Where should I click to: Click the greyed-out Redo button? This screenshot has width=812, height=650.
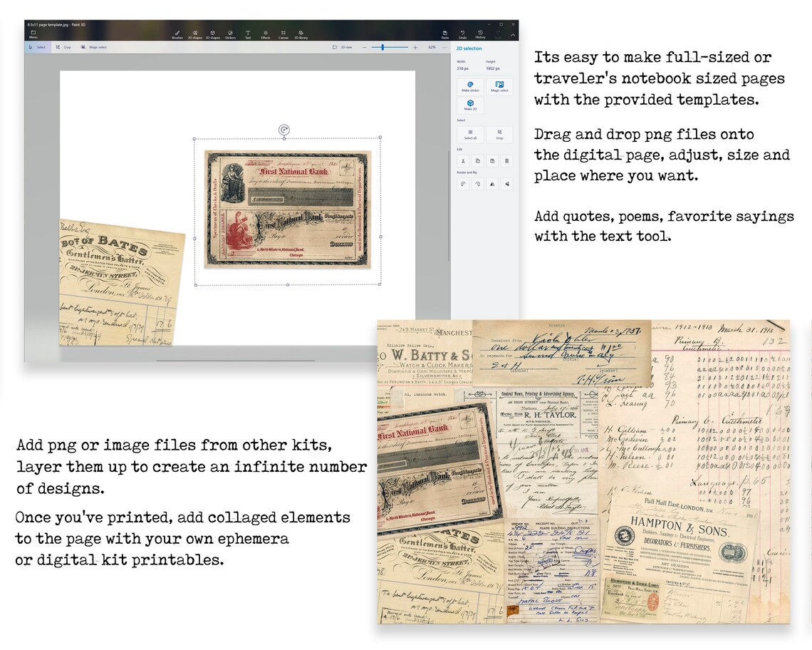click(x=498, y=35)
